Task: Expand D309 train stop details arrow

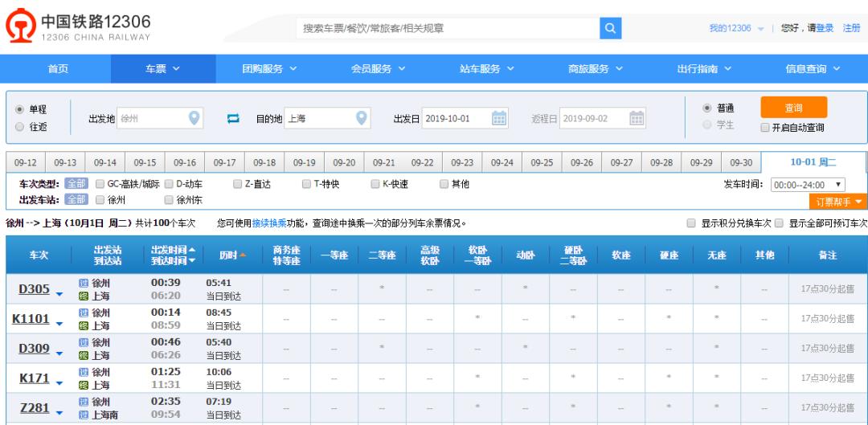Action: [x=59, y=353]
